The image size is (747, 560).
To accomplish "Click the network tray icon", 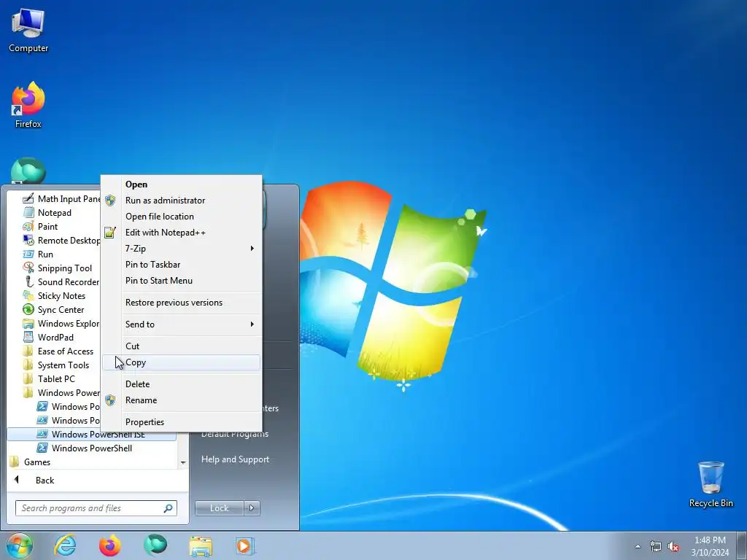I will [656, 547].
